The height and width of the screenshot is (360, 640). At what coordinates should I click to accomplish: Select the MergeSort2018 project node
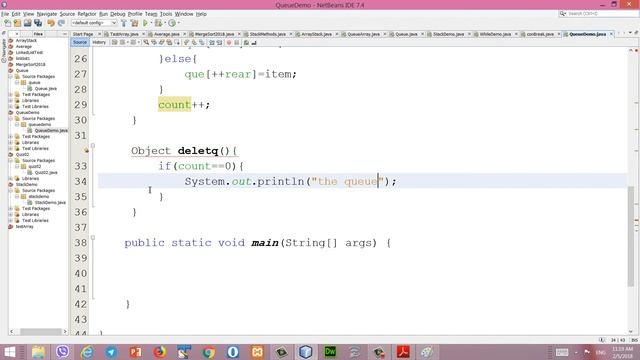point(30,64)
